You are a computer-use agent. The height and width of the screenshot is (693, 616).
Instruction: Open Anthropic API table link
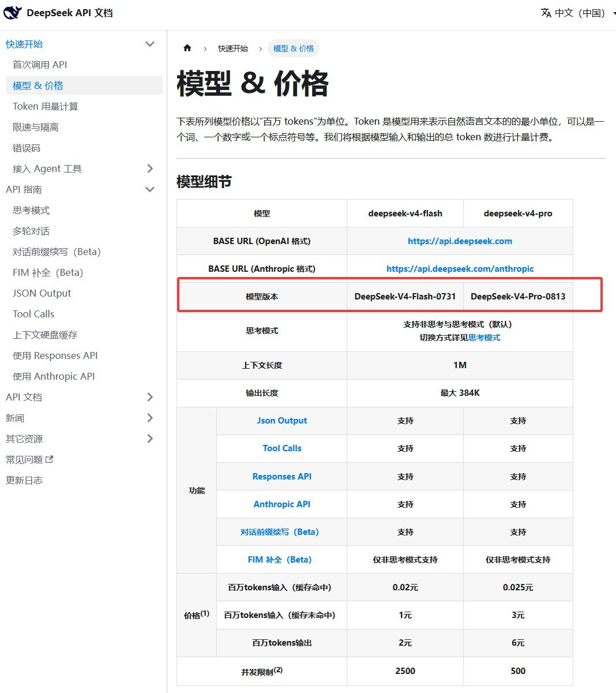[282, 504]
